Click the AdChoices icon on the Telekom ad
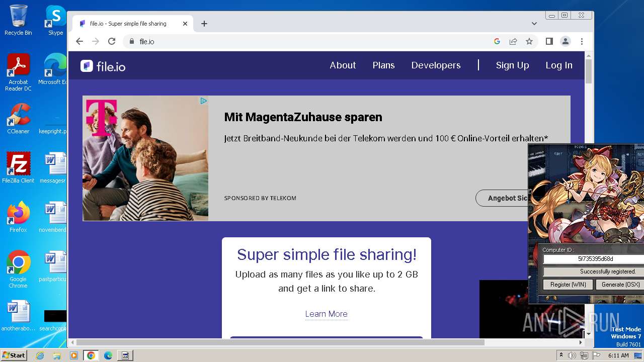Viewport: 644px width, 362px height. click(x=204, y=101)
